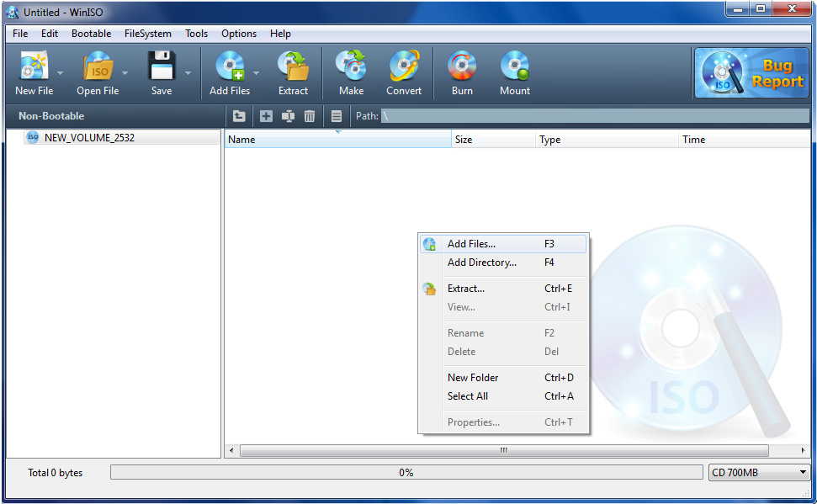Sort by the Type column header

[607, 139]
